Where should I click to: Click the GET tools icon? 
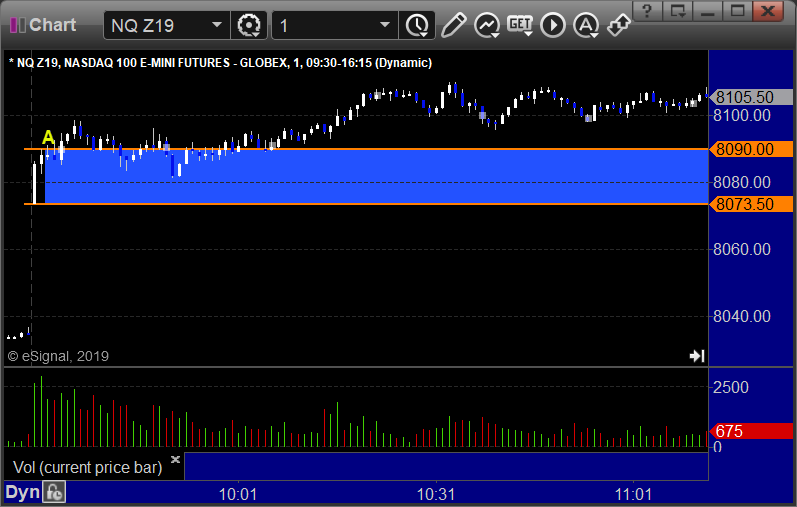[520, 25]
